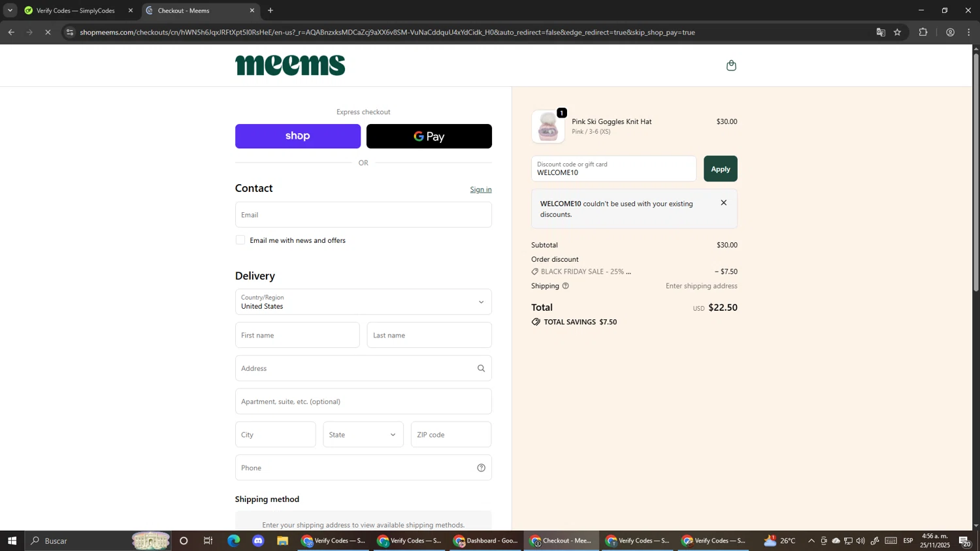Click the TOTAL SAVINGS tag icon
Screen dimensions: 980x551
coord(536,322)
